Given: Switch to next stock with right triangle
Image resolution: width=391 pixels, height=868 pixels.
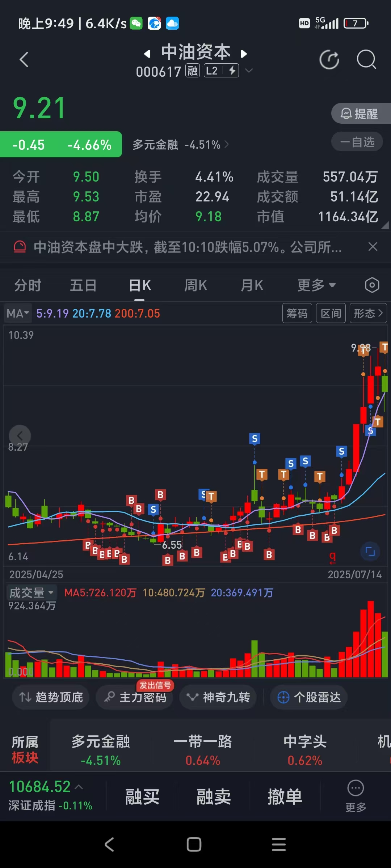Looking at the screenshot, I should (x=244, y=54).
